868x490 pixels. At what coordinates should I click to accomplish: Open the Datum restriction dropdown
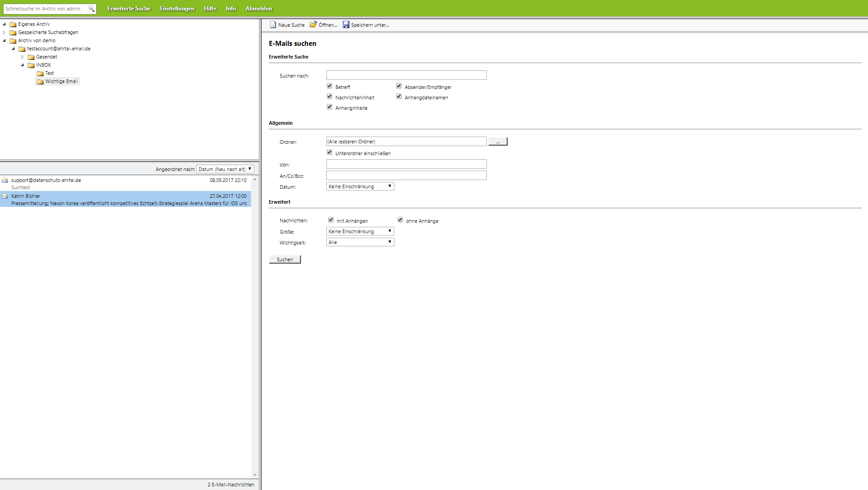click(x=360, y=186)
